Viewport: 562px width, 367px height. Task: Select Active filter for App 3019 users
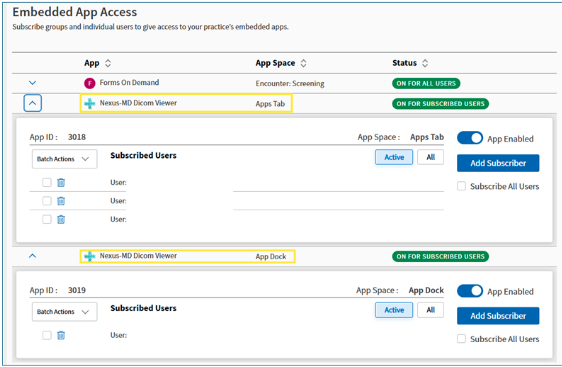tap(394, 310)
